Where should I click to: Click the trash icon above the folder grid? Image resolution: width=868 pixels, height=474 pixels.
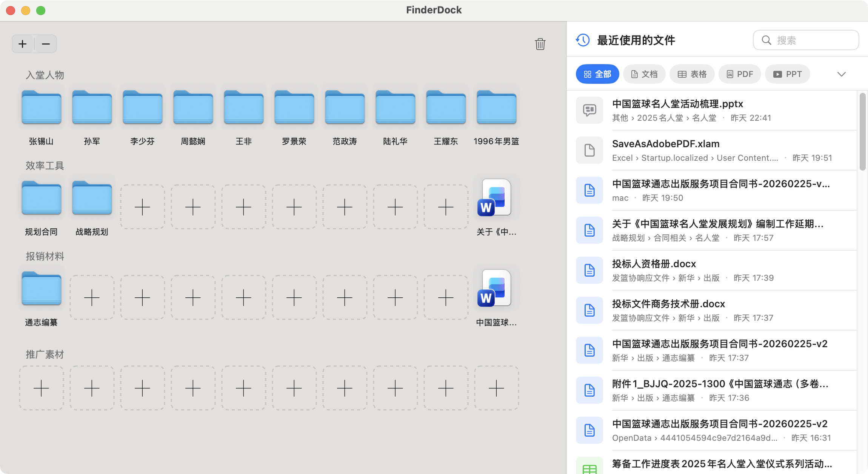tap(540, 44)
